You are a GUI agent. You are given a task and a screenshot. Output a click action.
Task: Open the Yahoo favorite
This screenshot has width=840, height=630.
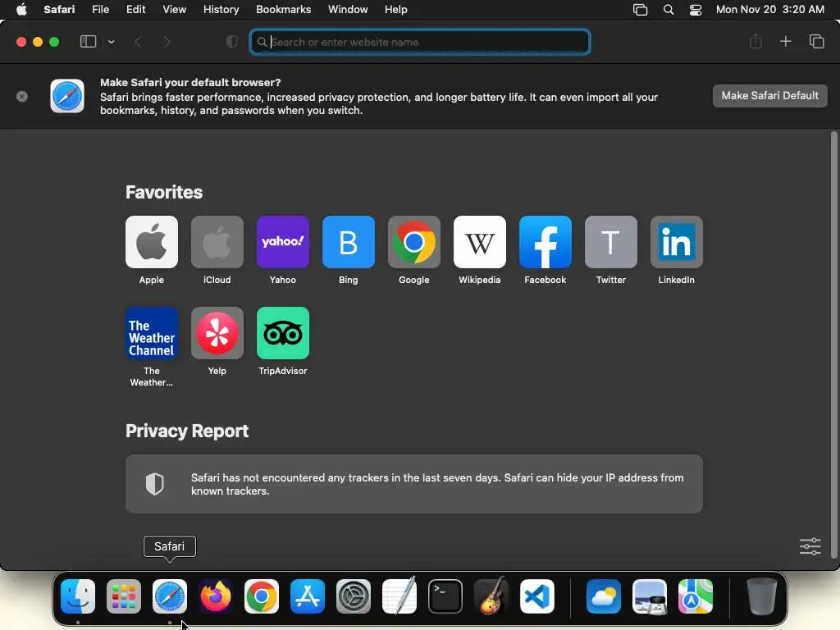coord(283,242)
